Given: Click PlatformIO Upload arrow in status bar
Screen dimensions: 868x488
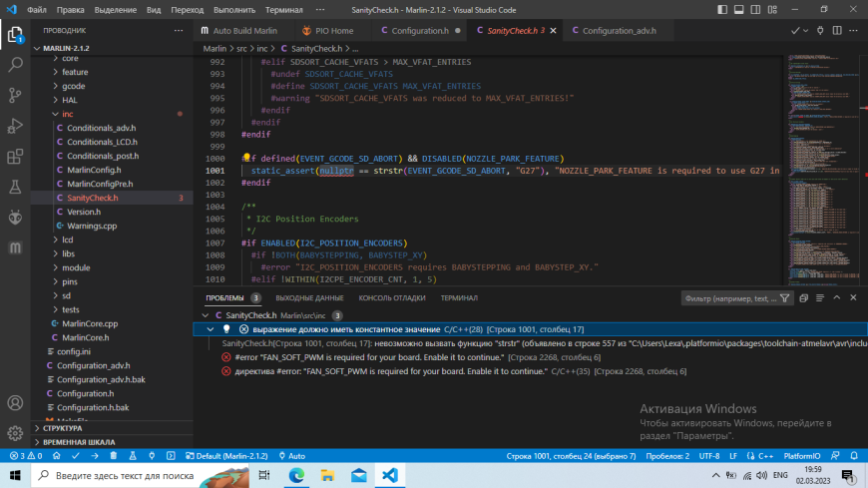Looking at the screenshot, I should [93, 456].
